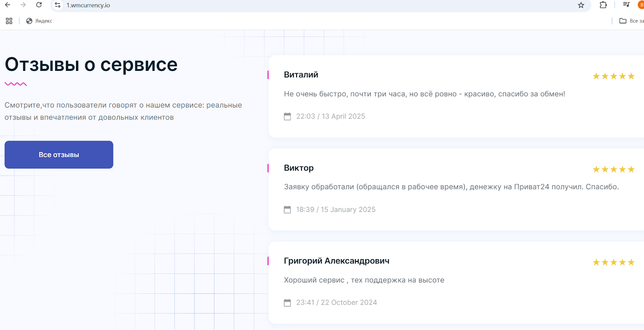Open the media controls icon
644x330 pixels.
tap(626, 5)
